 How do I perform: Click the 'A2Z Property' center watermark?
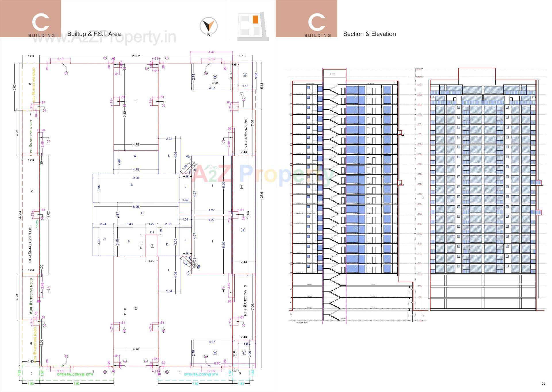(x=259, y=176)
